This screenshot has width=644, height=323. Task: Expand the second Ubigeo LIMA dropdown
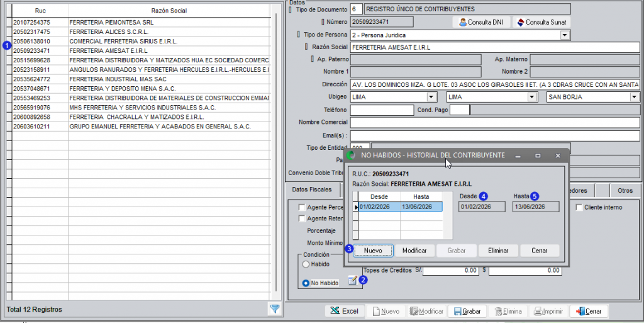point(532,98)
